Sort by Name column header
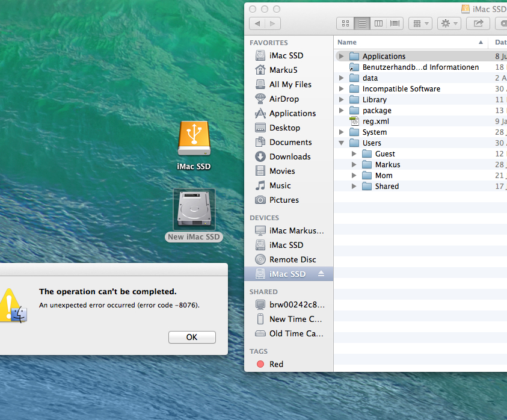507x420 pixels. [x=411, y=42]
